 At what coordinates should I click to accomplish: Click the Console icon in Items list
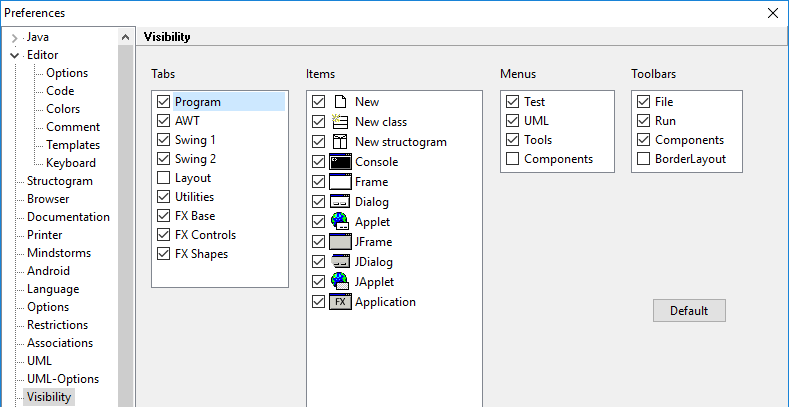click(x=339, y=162)
